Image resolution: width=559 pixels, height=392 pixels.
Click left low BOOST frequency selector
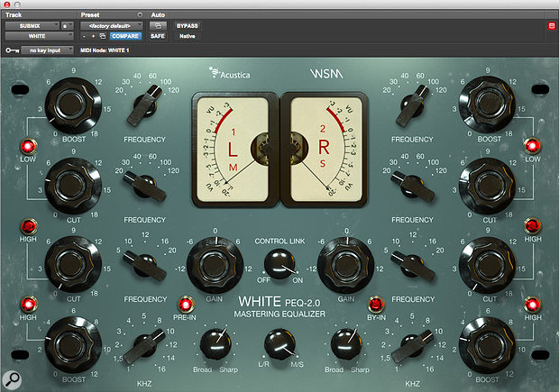pos(145,105)
